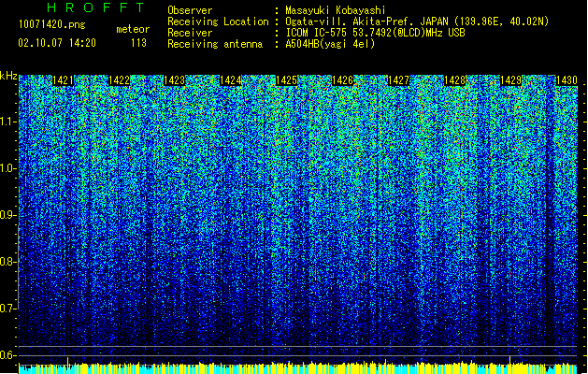
Task: Click the 1429 time marker
Action: 510,80
